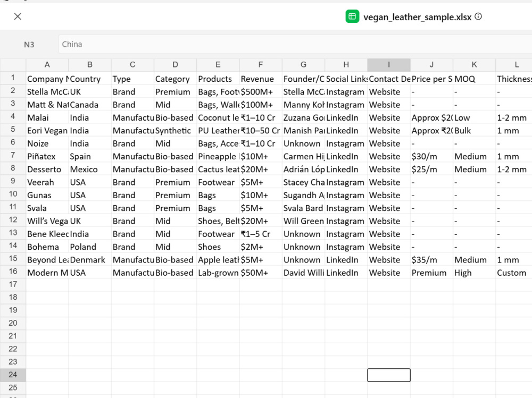This screenshot has height=398, width=532.
Task: Select column K header
Action: [x=475, y=64]
